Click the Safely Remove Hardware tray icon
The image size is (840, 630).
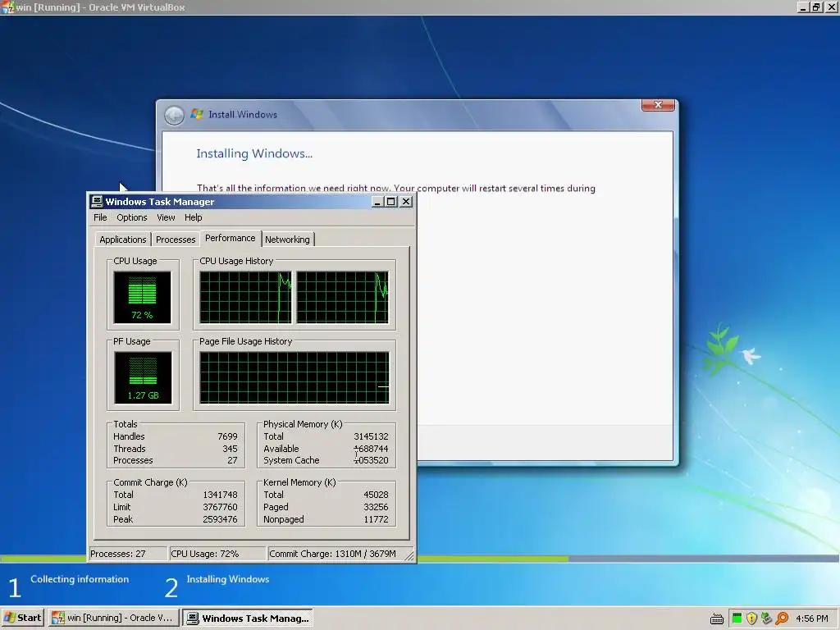click(767, 619)
